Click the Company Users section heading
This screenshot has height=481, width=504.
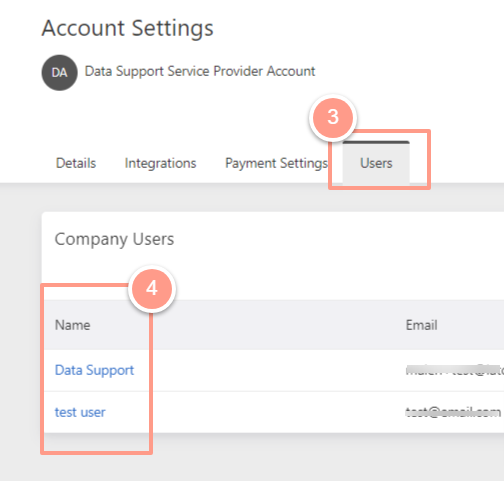tap(114, 239)
